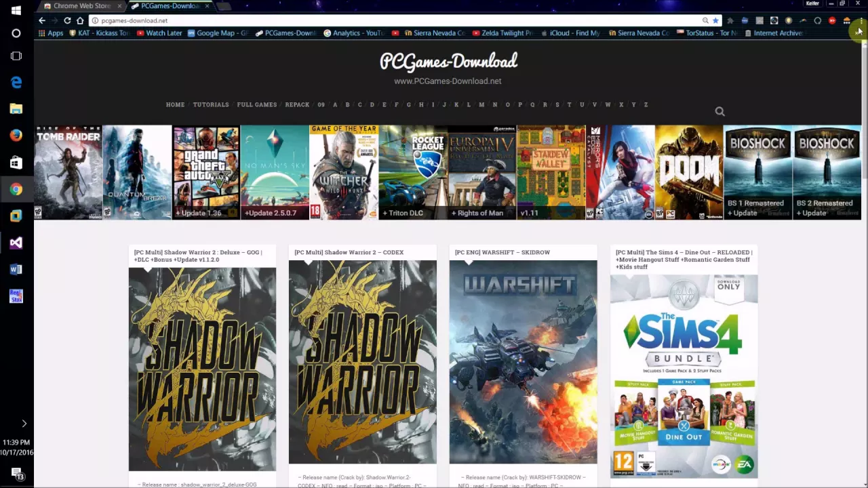Image resolution: width=868 pixels, height=488 pixels.
Task: Open the TUTORIALS menu item
Action: (x=211, y=105)
